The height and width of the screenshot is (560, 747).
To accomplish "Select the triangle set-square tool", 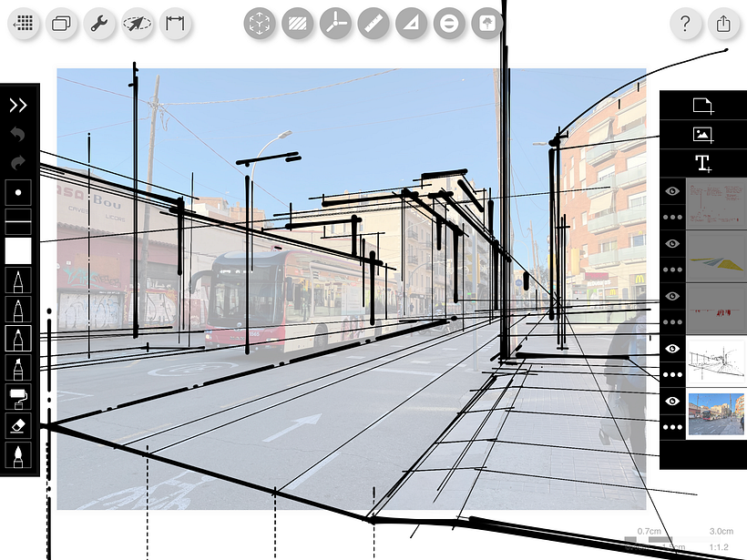I will tap(411, 23).
